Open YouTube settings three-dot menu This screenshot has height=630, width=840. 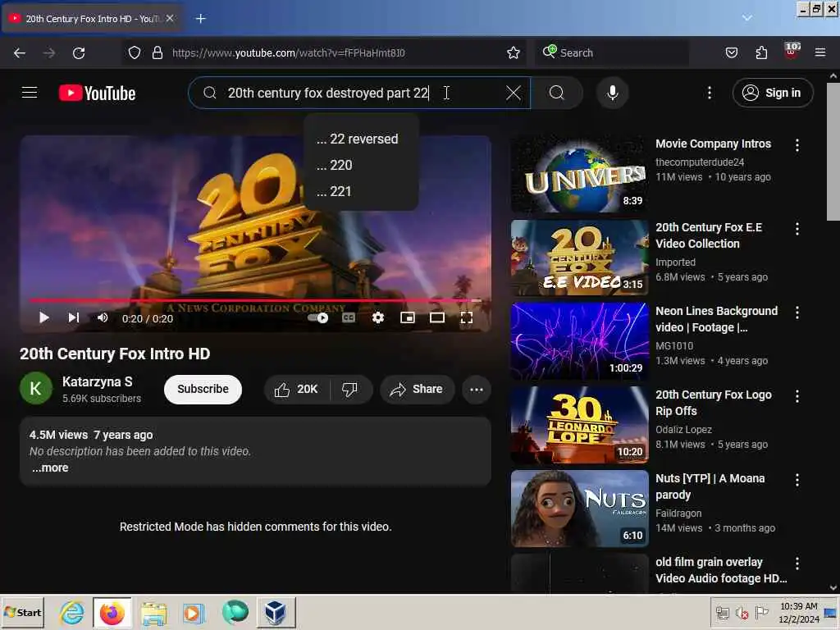tap(710, 93)
